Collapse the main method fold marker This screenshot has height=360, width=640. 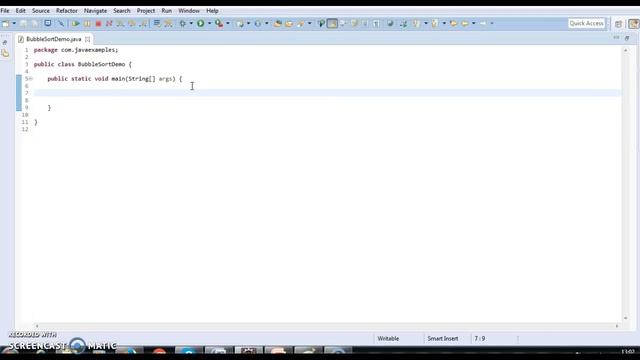coord(31,78)
